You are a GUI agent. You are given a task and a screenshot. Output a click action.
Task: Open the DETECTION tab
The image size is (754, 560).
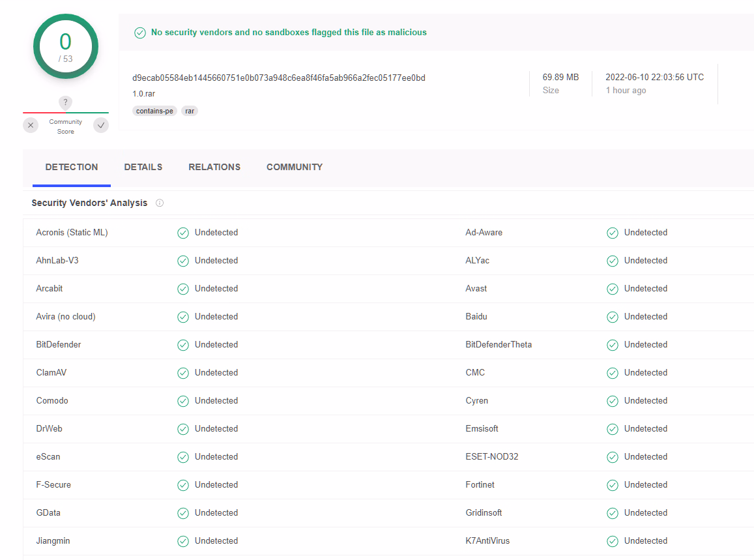(72, 167)
